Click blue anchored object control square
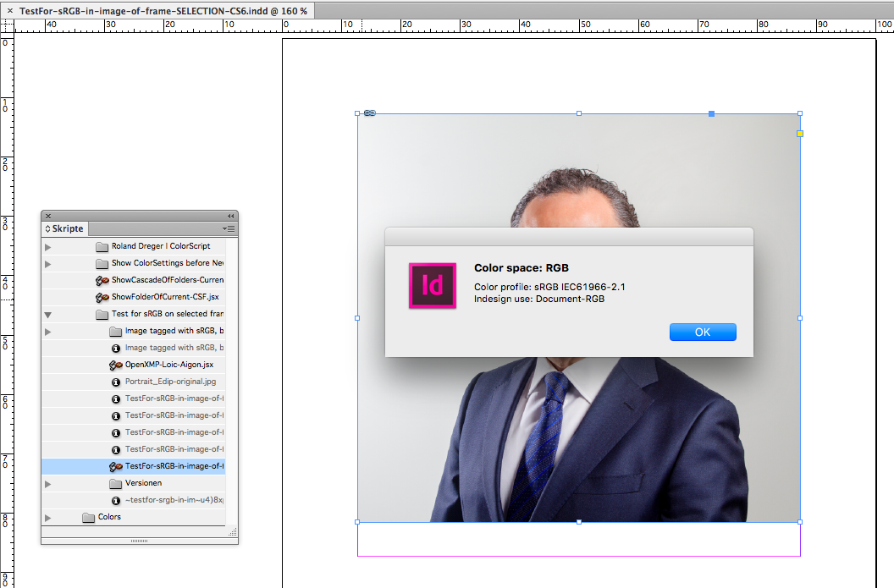This screenshot has width=894, height=588. pyautogui.click(x=711, y=114)
